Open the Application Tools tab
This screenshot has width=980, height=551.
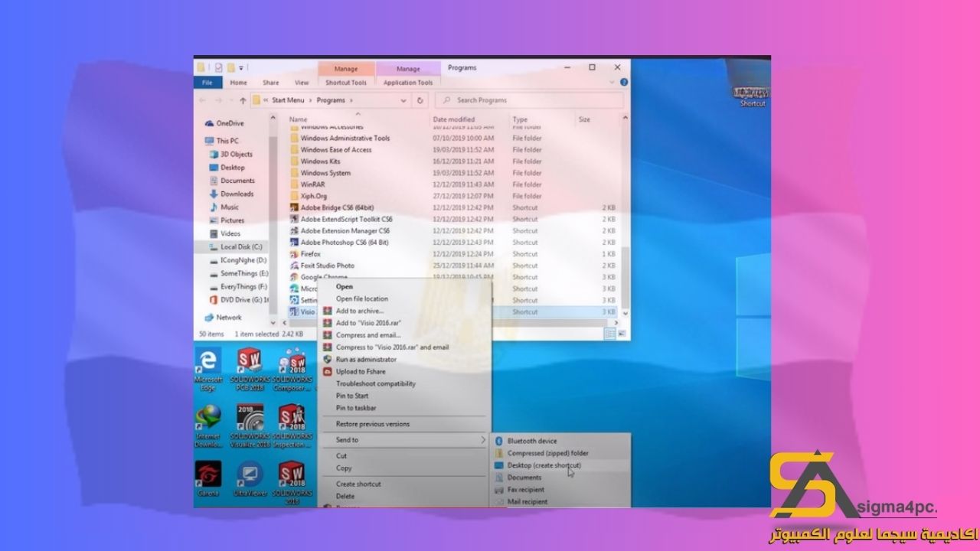pyautogui.click(x=408, y=83)
